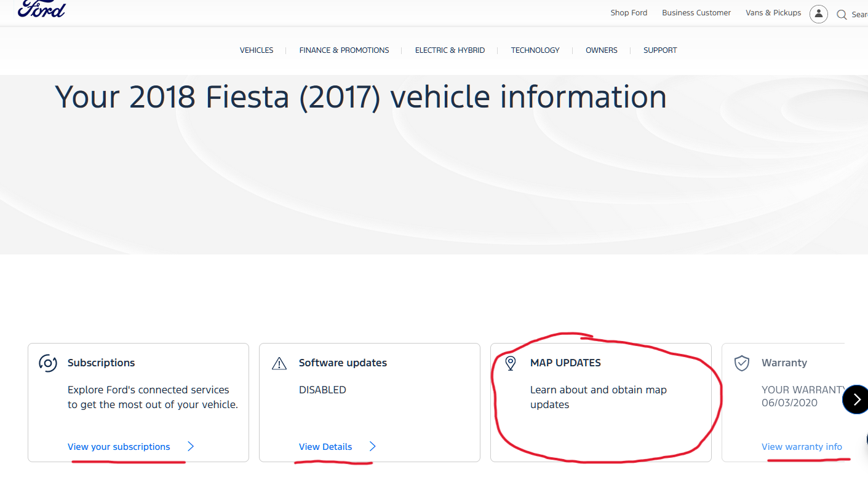Image resolution: width=868 pixels, height=488 pixels.
Task: Click chevron beside View your subscriptions
Action: click(x=191, y=446)
